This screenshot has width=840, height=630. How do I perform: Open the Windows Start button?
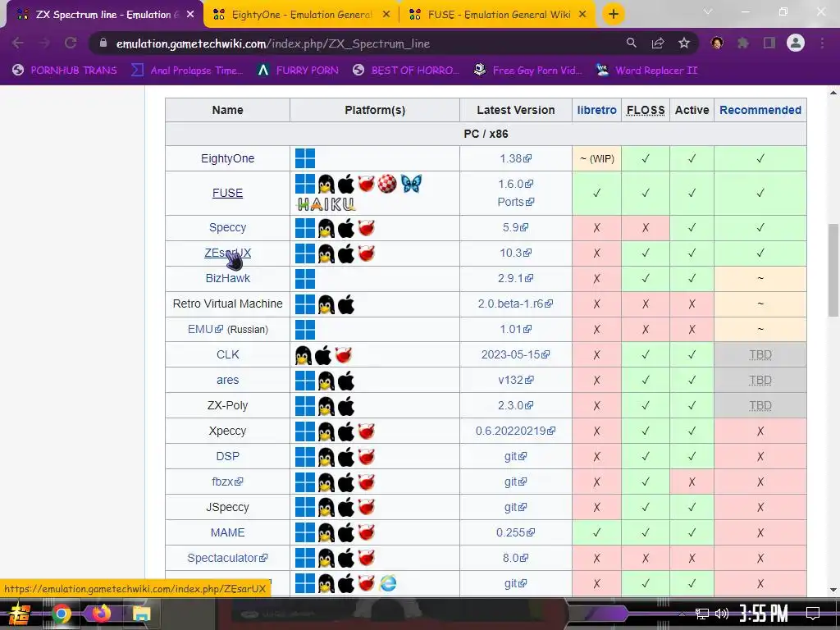point(20,614)
